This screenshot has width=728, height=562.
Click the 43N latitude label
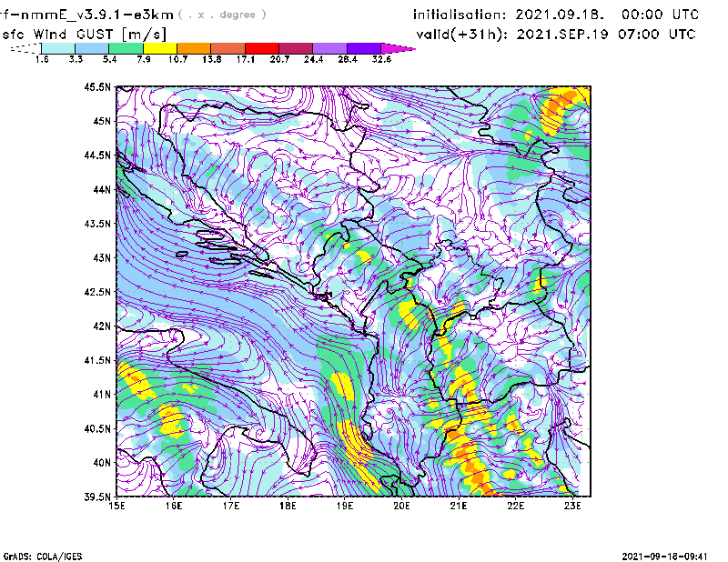click(102, 257)
